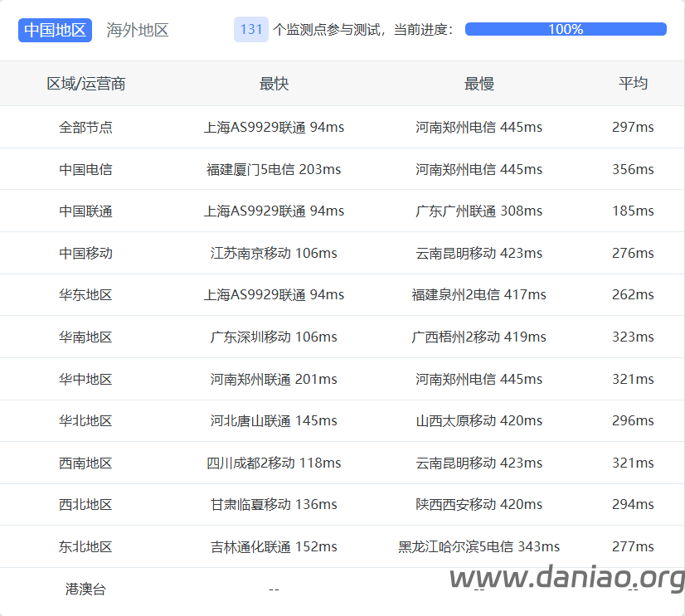This screenshot has width=685, height=616.
Task: Switch to the 中国地区 tab
Action: click(55, 30)
